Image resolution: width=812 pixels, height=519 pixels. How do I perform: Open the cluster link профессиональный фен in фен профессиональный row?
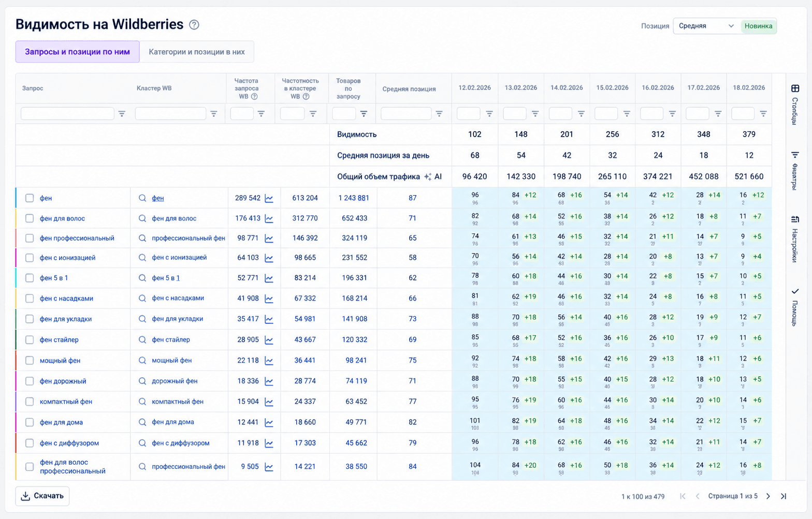[189, 238]
